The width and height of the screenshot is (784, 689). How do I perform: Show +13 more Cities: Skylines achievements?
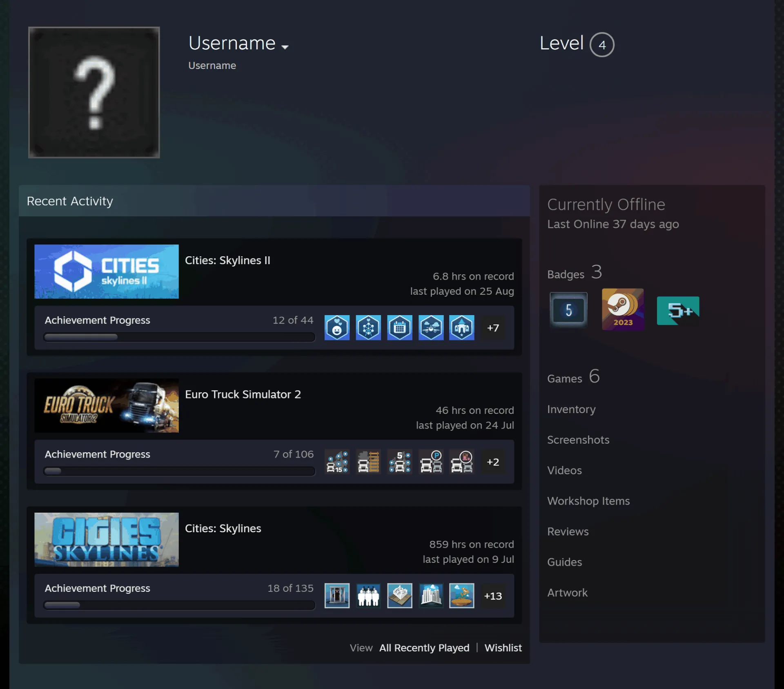493,596
